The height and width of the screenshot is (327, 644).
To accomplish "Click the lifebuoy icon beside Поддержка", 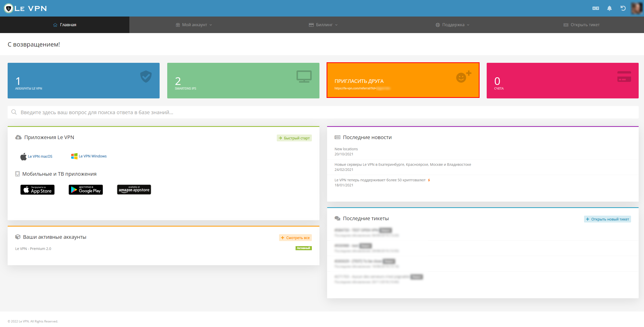I will [438, 25].
